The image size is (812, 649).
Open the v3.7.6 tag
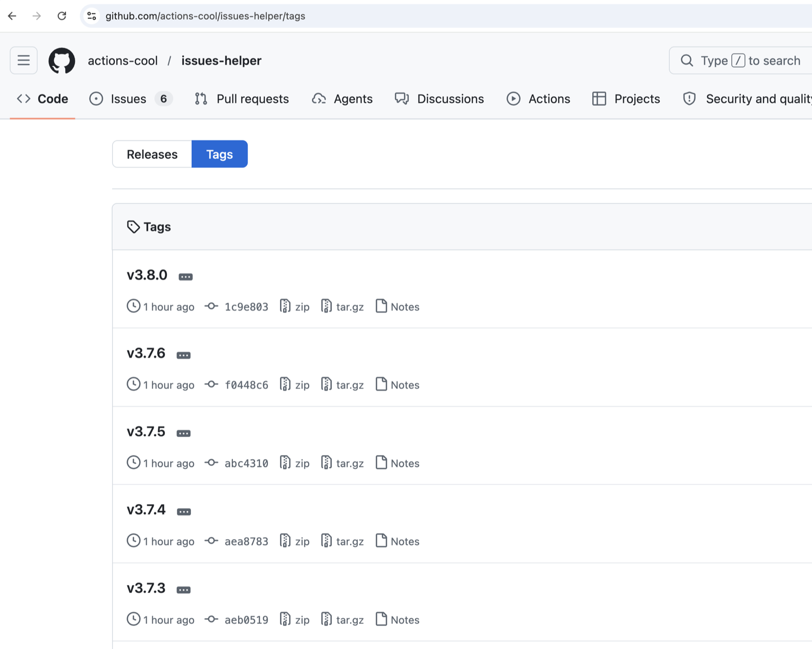[x=146, y=353]
